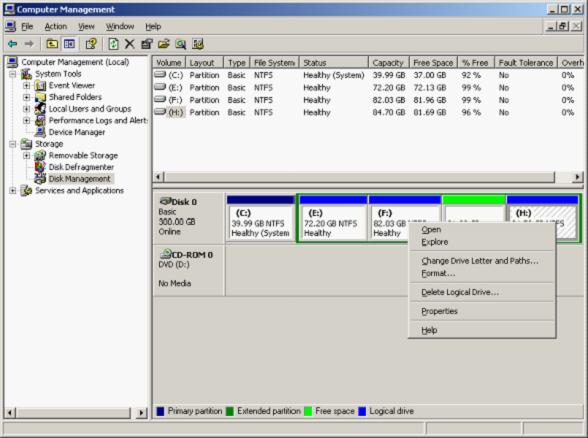Choose Format from the context menu
The height and width of the screenshot is (438, 588).
pyautogui.click(x=482, y=273)
